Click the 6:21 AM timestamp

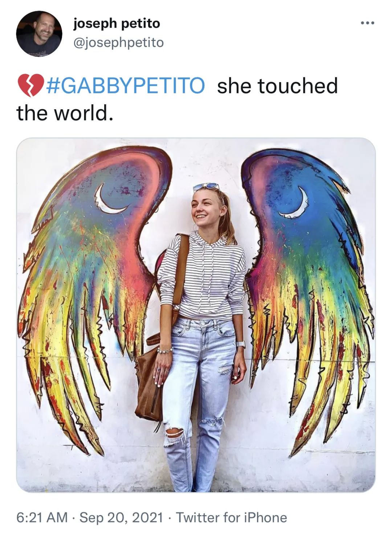pyautogui.click(x=42, y=517)
